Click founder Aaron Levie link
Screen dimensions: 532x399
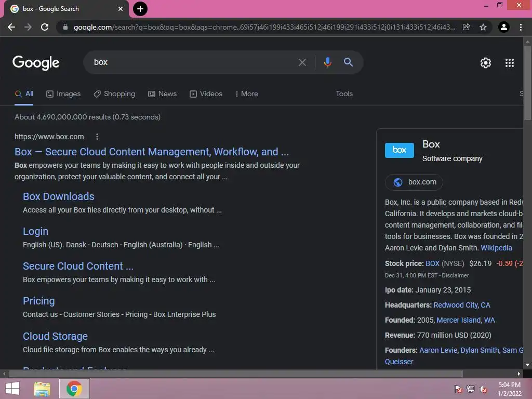click(x=438, y=351)
